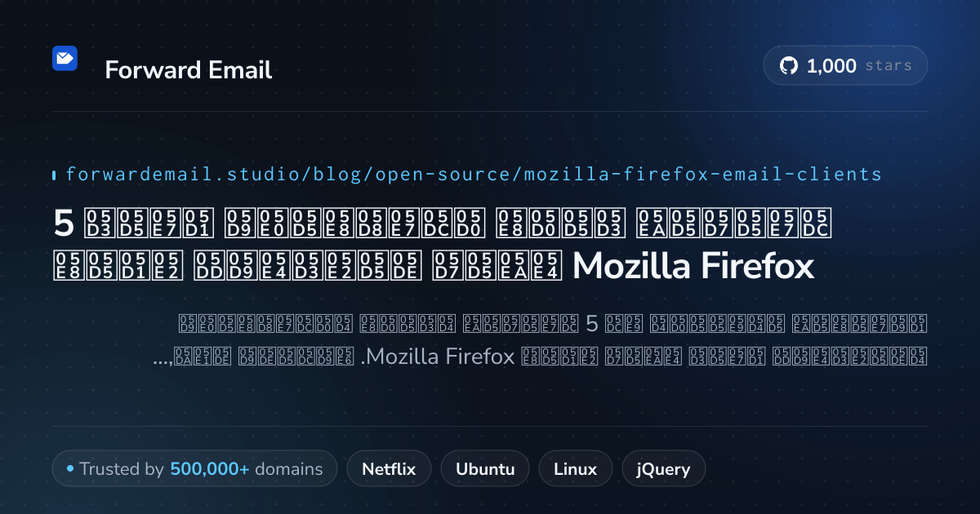The height and width of the screenshot is (514, 980).
Task: Click the blue bar marker before the URL
Action: pyautogui.click(x=54, y=175)
